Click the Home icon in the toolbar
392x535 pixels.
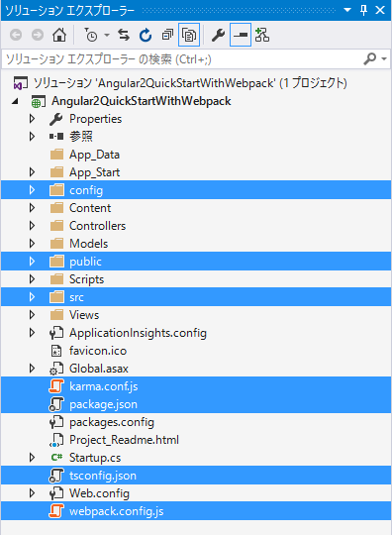click(59, 35)
